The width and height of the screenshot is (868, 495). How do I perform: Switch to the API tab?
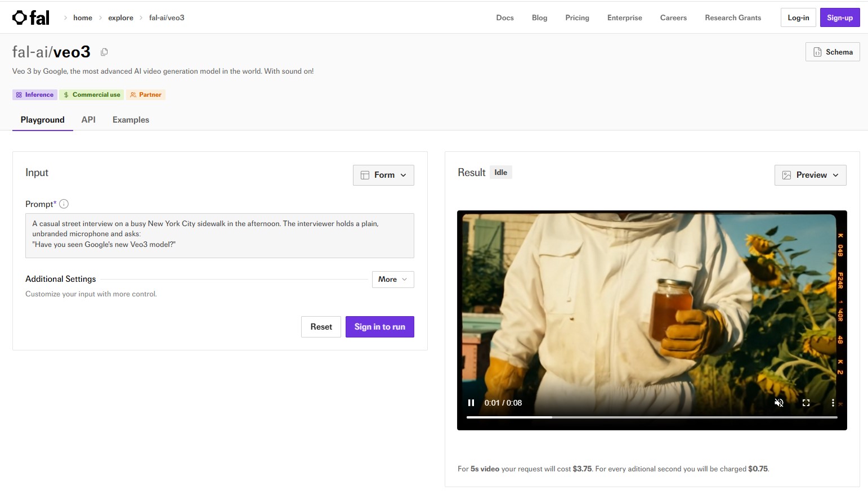tap(88, 120)
